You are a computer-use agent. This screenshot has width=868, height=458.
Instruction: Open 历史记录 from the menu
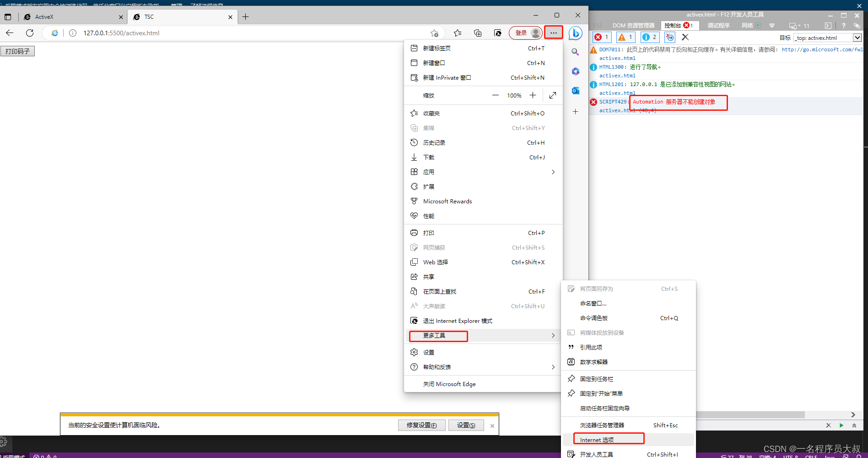coord(483,142)
